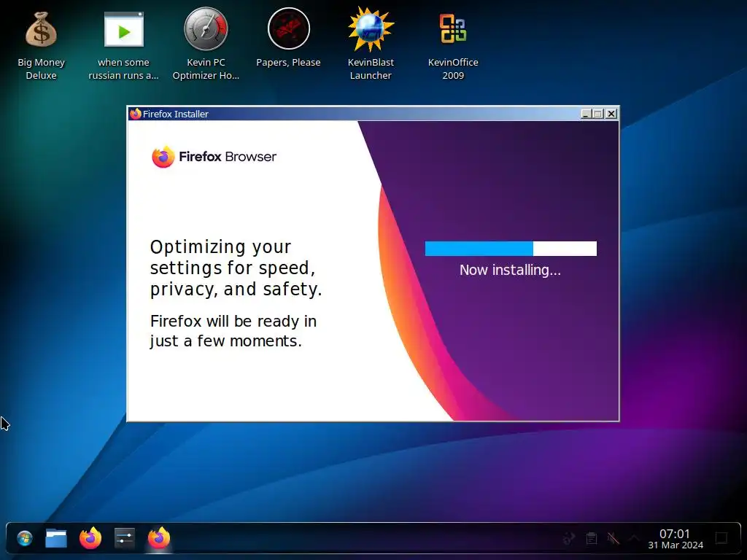747x560 pixels.
Task: Click the Firefox logo in installer title bar
Action: pos(136,114)
